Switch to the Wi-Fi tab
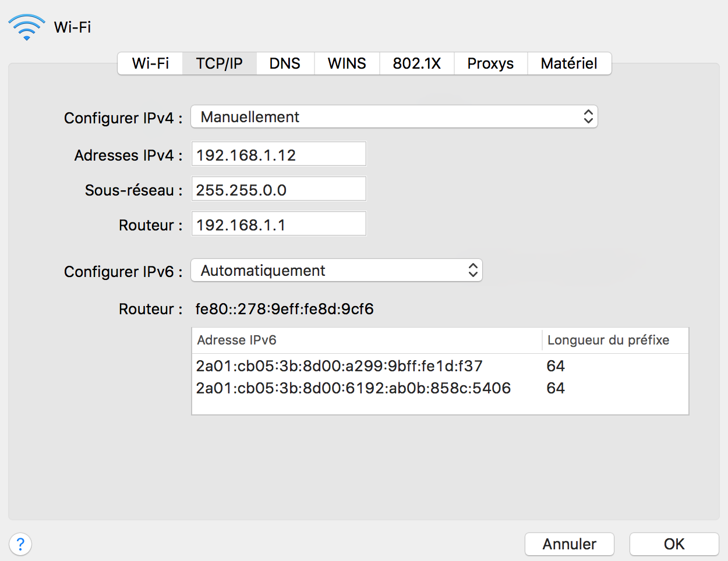This screenshot has width=728, height=561. click(150, 63)
